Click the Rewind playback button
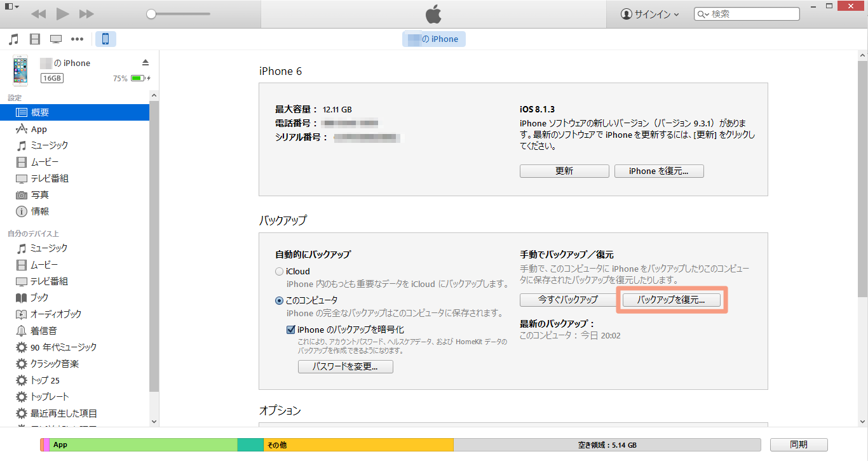The width and height of the screenshot is (868, 461). 38,13
